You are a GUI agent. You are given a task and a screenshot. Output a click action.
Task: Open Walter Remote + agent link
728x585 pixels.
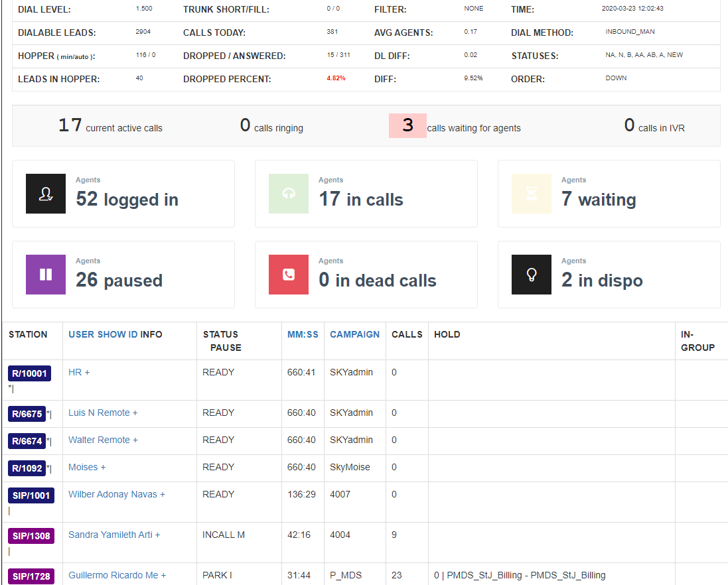point(103,440)
